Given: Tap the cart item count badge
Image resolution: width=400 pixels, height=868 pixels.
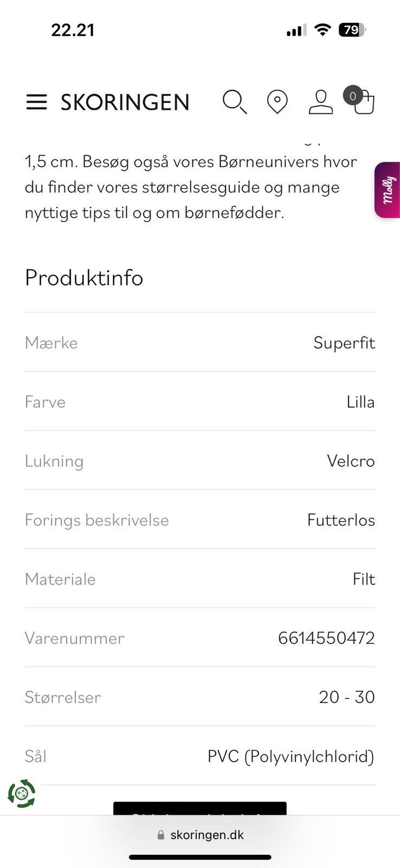Looking at the screenshot, I should [x=353, y=96].
